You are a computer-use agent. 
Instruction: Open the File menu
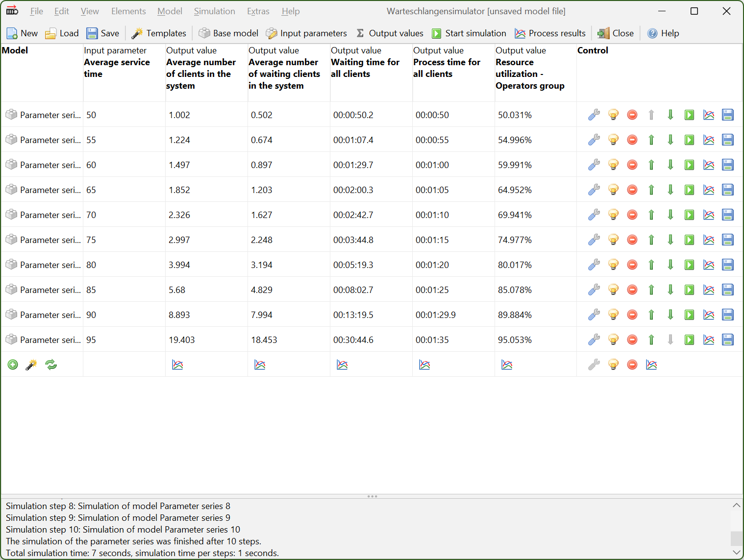[x=37, y=11]
